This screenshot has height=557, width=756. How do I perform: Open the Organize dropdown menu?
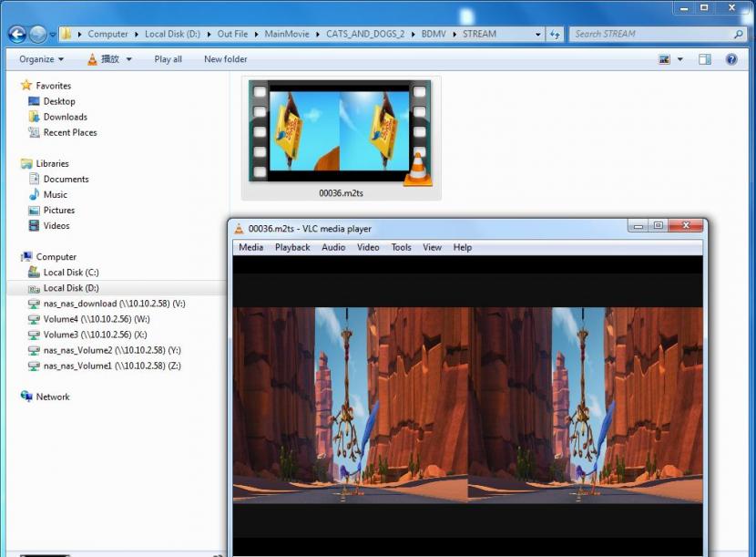(x=41, y=59)
